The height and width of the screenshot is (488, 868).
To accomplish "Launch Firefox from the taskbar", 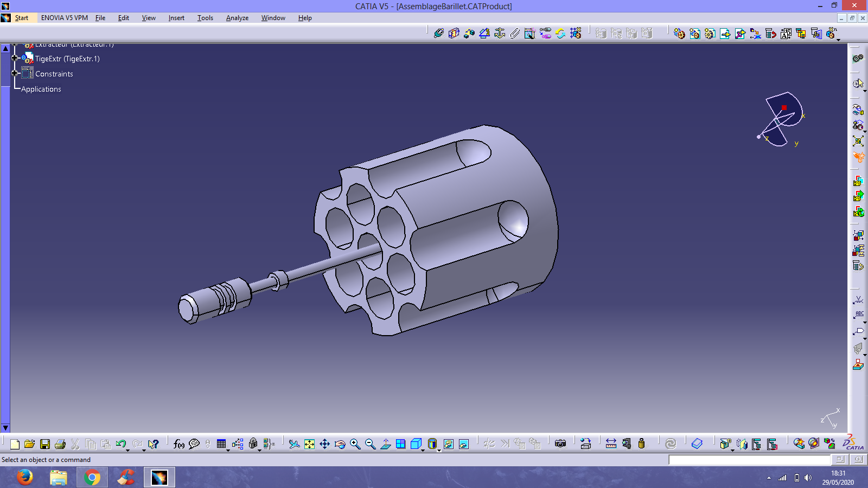I will (24, 477).
